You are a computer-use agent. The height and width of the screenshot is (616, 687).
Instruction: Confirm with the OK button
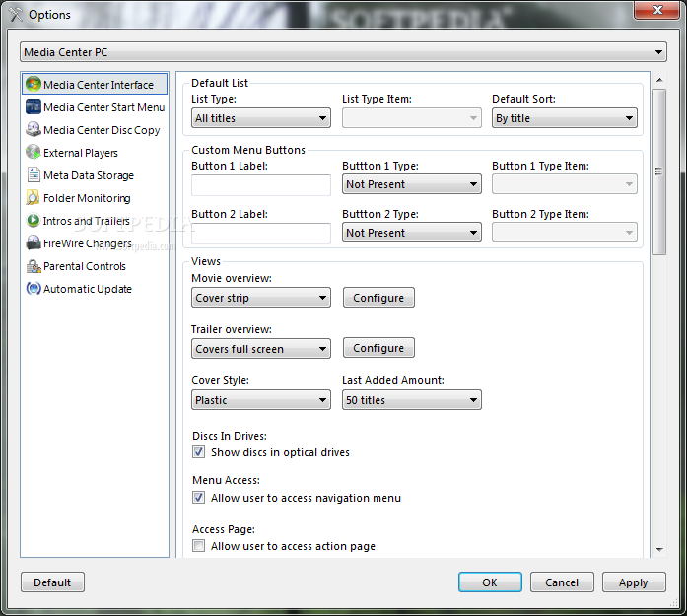tap(490, 582)
